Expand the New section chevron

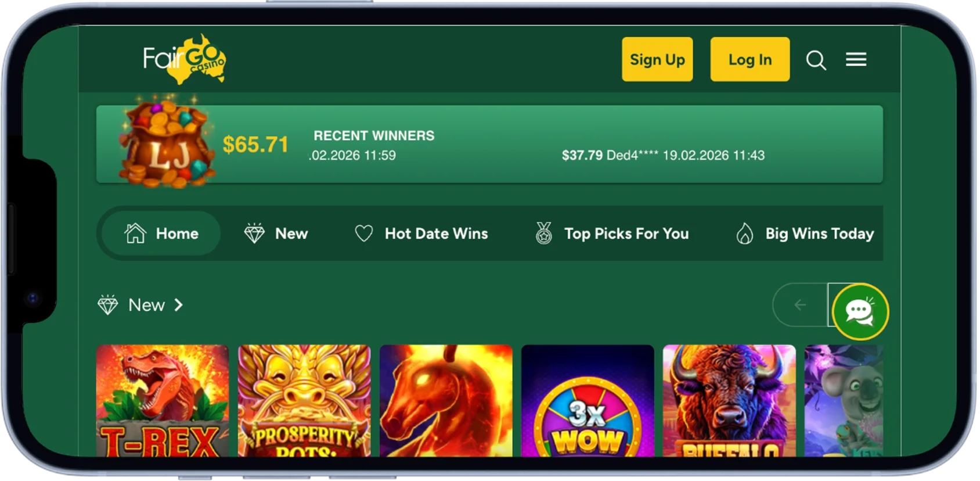(x=179, y=305)
